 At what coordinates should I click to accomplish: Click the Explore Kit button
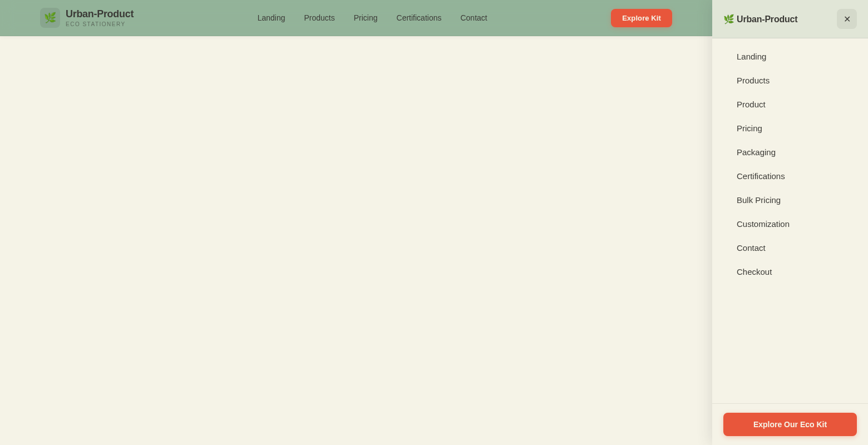click(642, 18)
